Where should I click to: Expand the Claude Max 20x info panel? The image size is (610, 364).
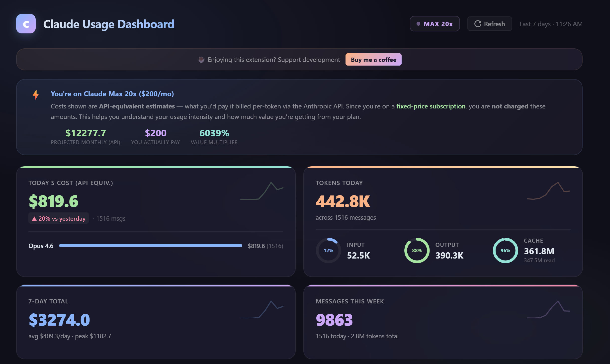click(x=112, y=94)
